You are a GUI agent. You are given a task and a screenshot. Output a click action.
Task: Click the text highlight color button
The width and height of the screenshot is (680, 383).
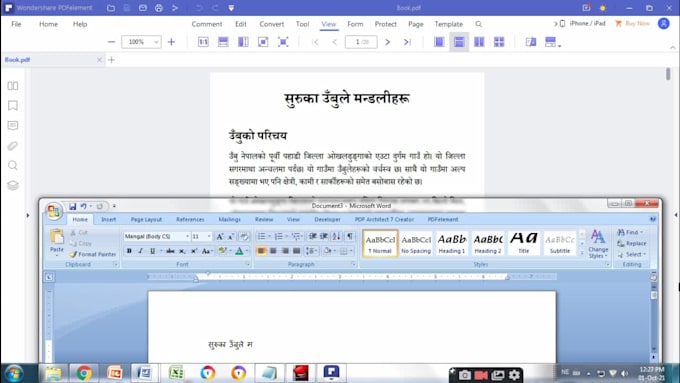[x=222, y=251]
